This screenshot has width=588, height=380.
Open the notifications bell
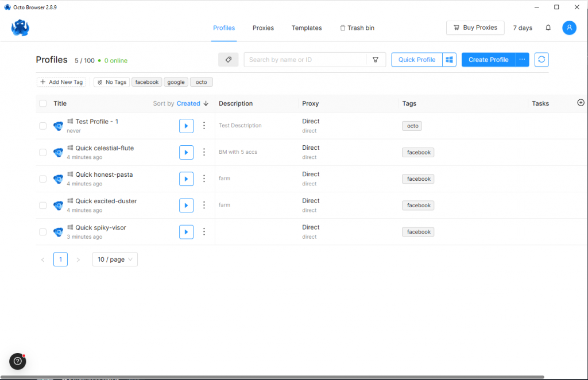tap(548, 28)
